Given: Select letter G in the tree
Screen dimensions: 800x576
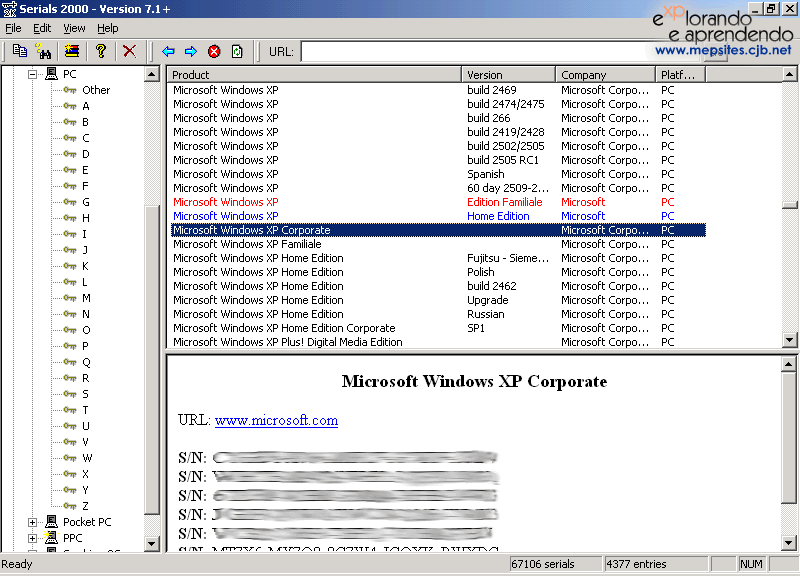Looking at the screenshot, I should [x=85, y=202].
